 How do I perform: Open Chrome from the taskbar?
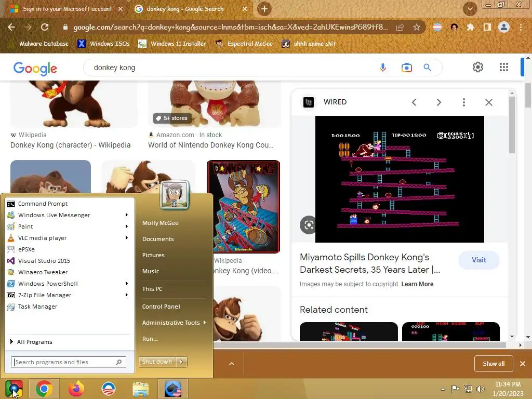(44, 389)
